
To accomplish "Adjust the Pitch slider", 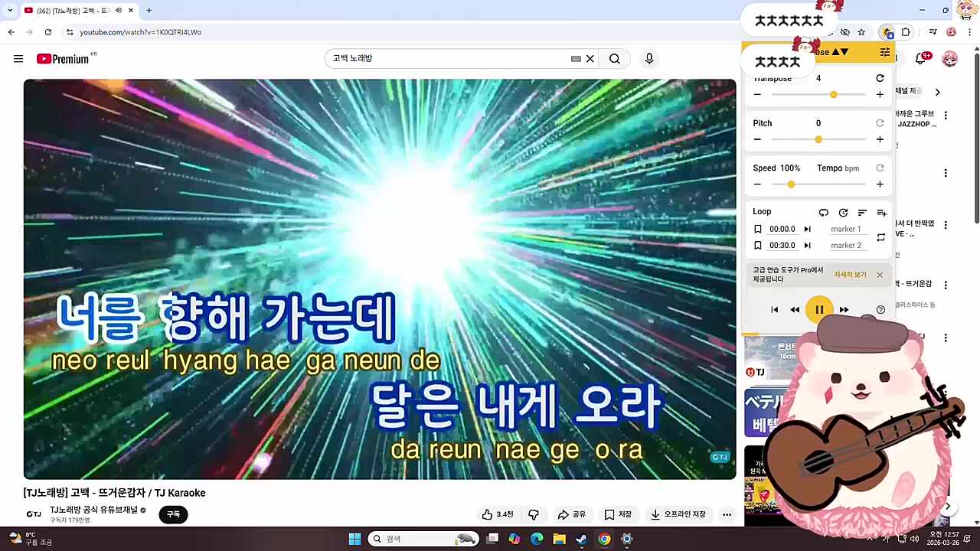I will point(818,139).
